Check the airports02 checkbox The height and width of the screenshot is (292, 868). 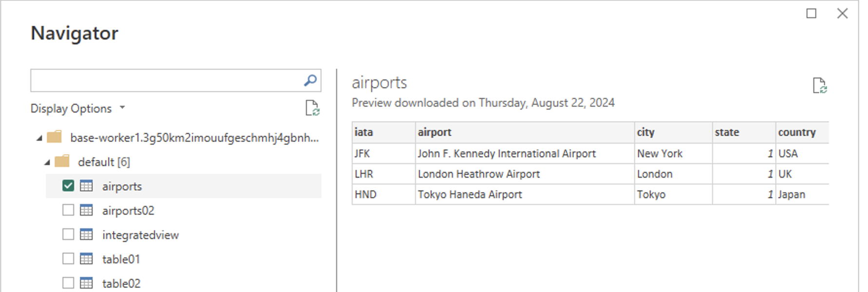tap(68, 210)
